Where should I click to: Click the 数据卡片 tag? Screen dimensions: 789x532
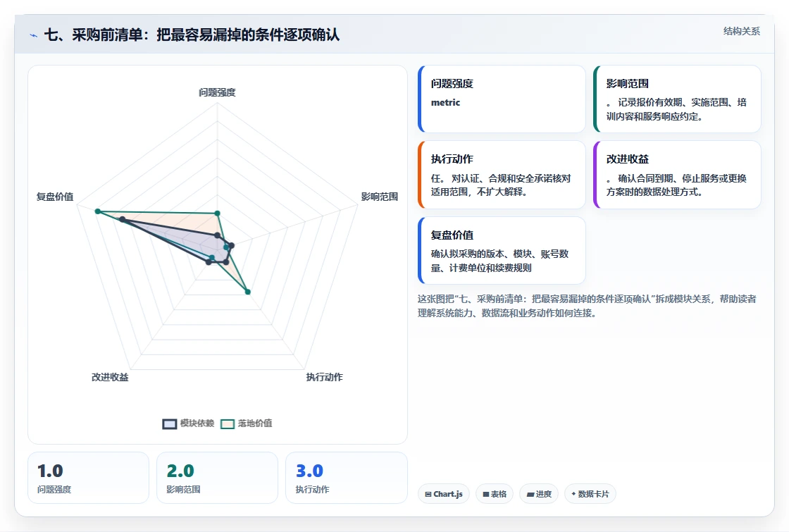[590, 494]
